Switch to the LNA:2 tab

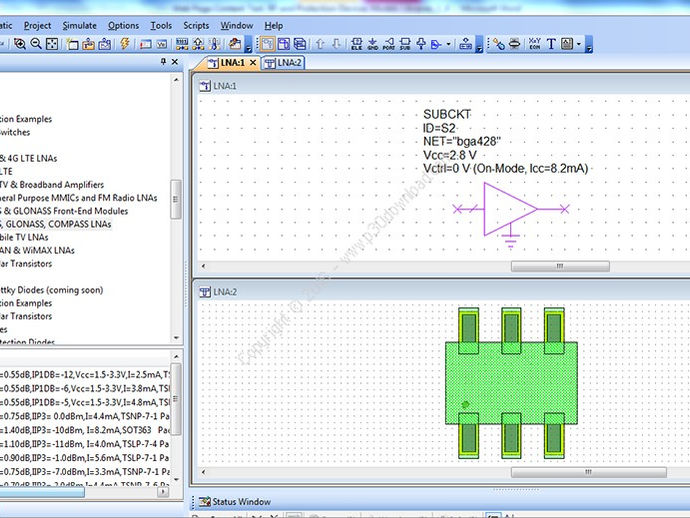[x=283, y=63]
